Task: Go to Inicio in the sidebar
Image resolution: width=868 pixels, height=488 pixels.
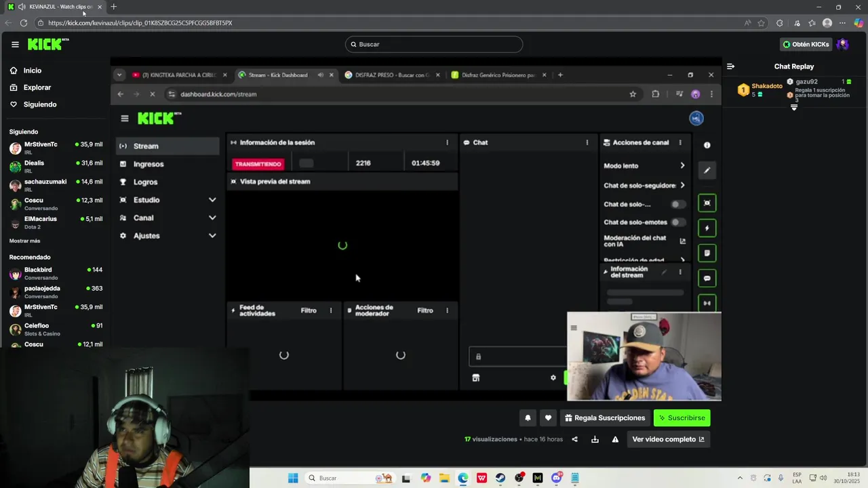Action: 32,70
